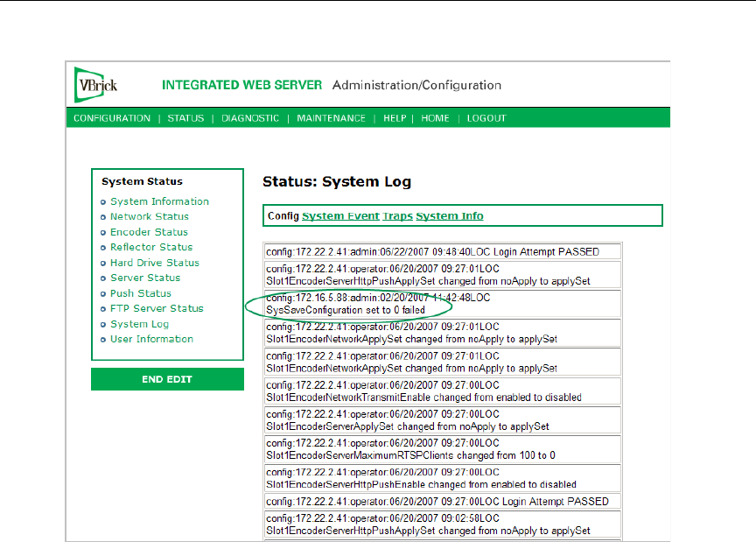Click LOGOUT in the nav bar
This screenshot has height=542, width=756.
pyautogui.click(x=486, y=118)
